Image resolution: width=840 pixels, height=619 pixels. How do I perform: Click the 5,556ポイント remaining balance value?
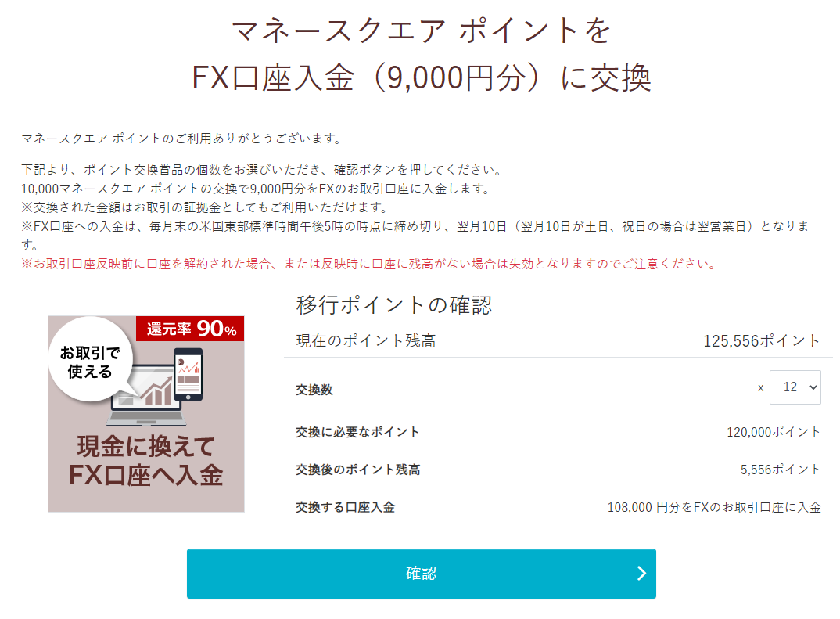pos(780,470)
